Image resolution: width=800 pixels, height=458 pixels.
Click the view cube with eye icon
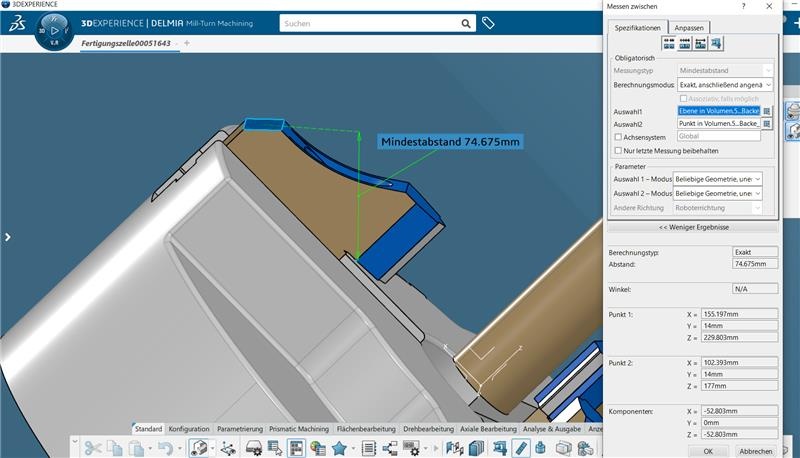click(x=198, y=448)
